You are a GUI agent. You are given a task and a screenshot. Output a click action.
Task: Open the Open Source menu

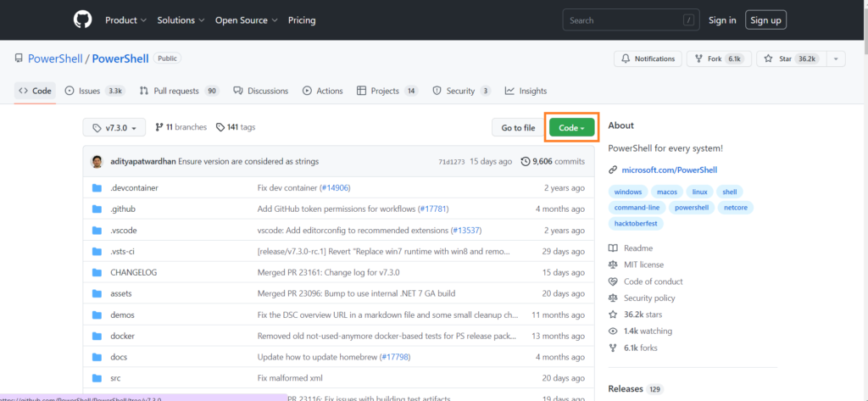(x=246, y=20)
